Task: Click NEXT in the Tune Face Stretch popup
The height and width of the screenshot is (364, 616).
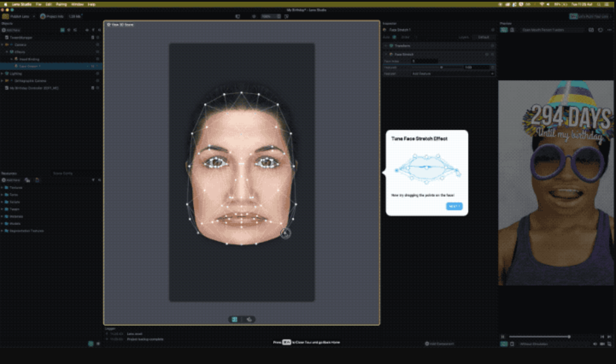Action: pyautogui.click(x=454, y=206)
